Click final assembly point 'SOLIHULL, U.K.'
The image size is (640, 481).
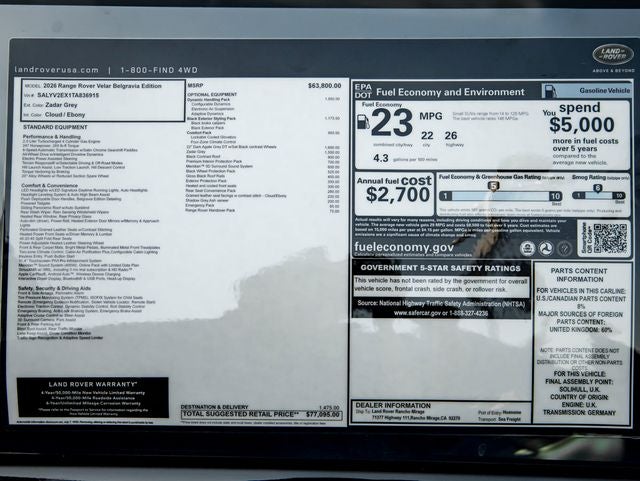(579, 390)
